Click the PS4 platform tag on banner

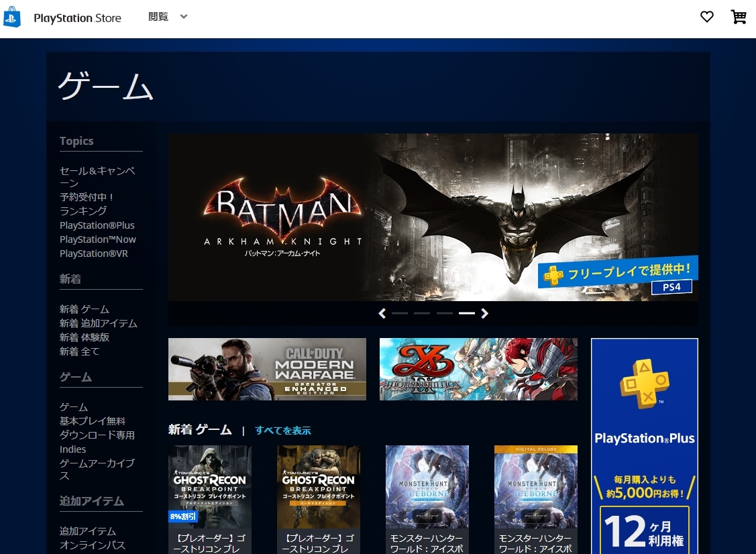point(671,287)
